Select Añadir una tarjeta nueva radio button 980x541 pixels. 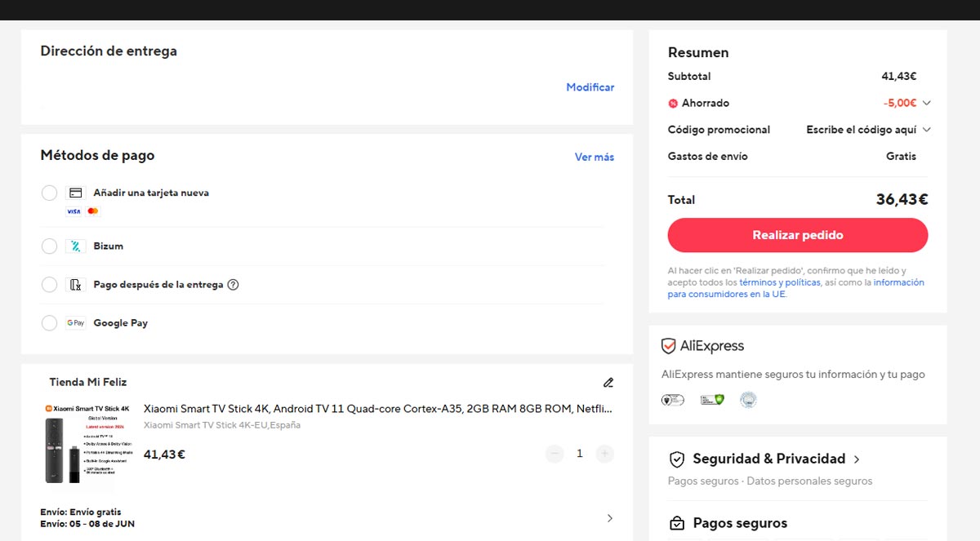[x=49, y=193]
